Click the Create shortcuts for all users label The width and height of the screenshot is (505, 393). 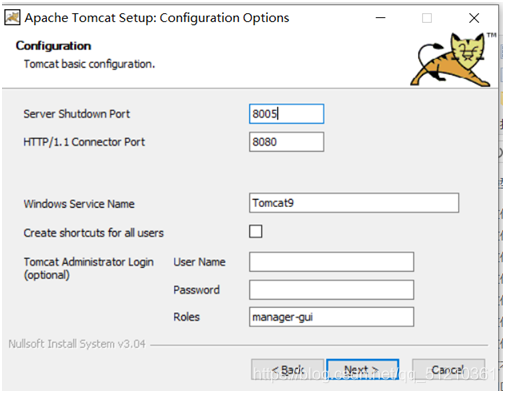(x=94, y=233)
